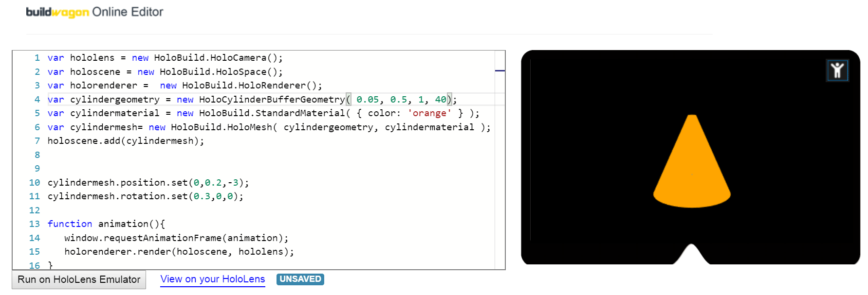Screen dimensions: 868x295
Task: Place cursor on cylindermesh.rotation.set line
Action: 145,196
